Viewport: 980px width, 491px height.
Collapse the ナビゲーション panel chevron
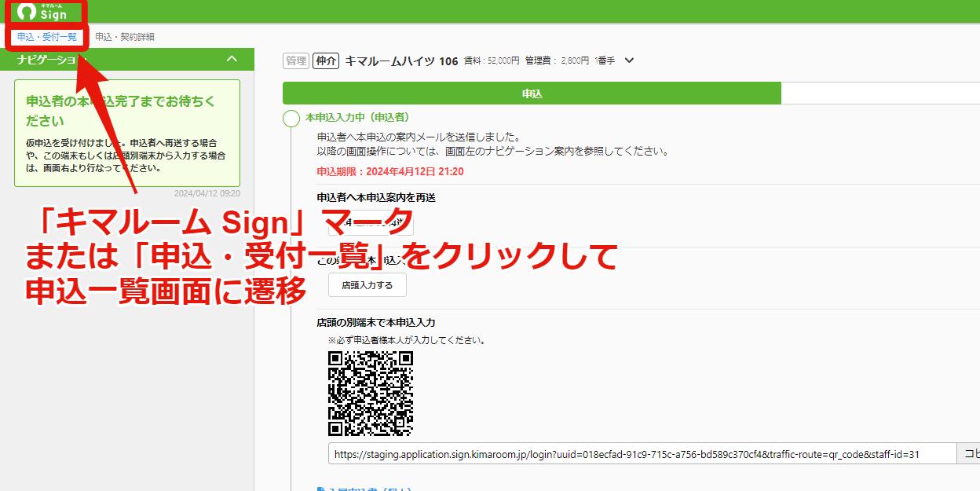231,59
